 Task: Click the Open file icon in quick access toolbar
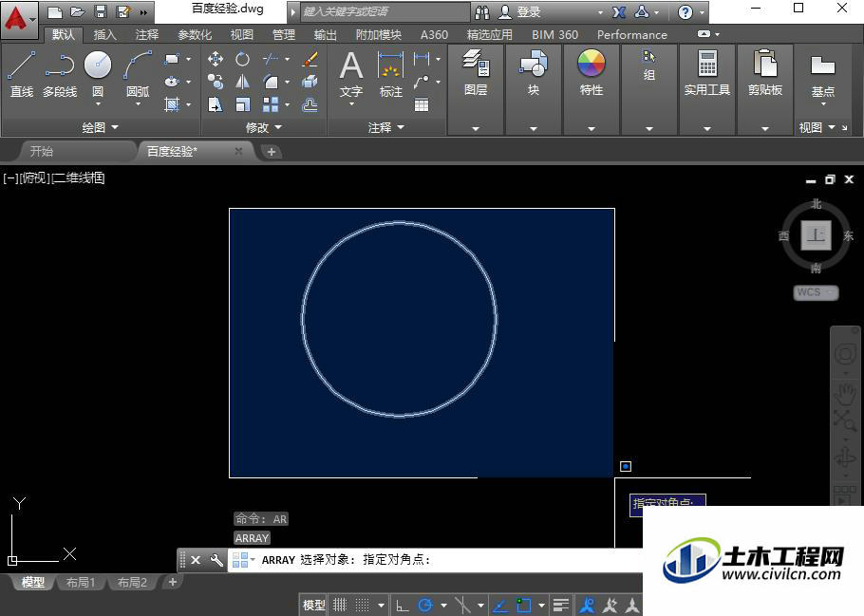[78, 11]
